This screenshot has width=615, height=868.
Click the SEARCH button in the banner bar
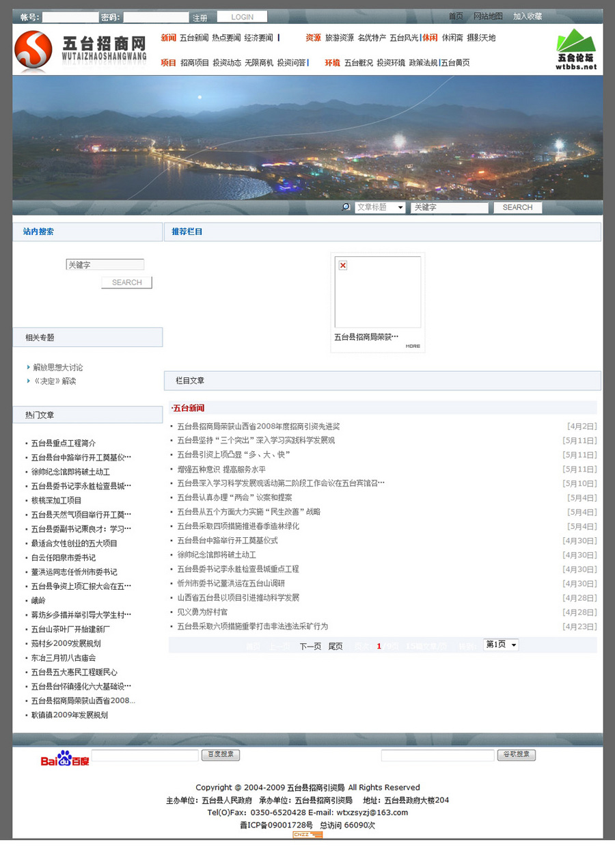tap(517, 207)
